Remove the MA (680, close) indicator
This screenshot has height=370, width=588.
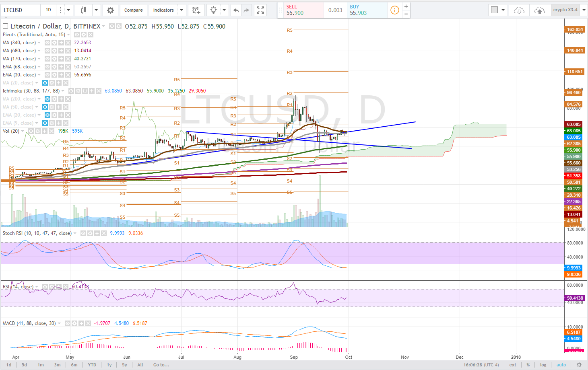click(68, 51)
